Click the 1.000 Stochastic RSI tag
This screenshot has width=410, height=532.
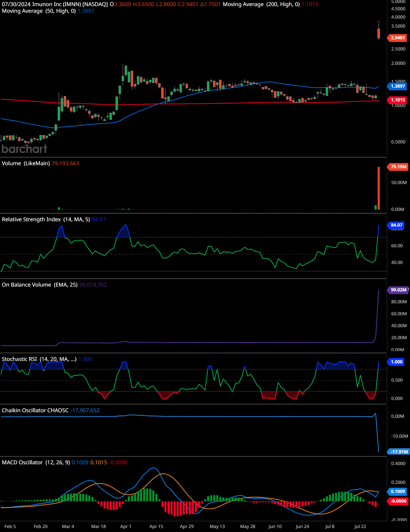pyautogui.click(x=396, y=362)
